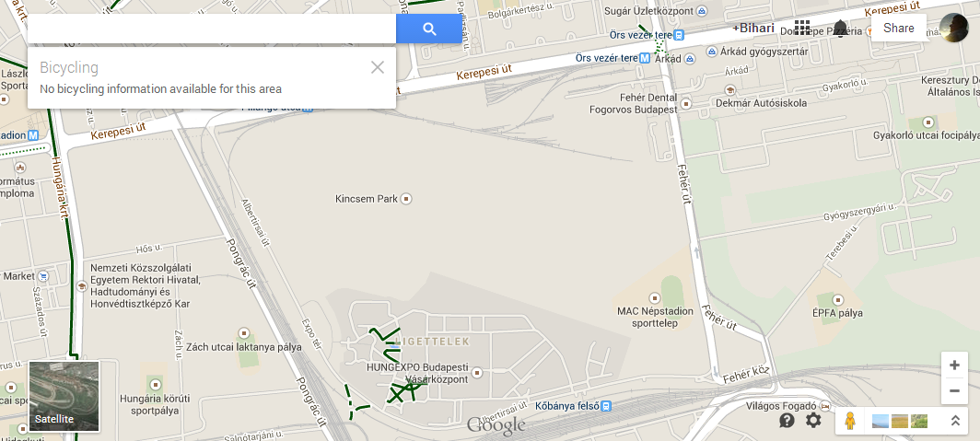
Task: Switch to the Satellite view thumbnail
Action: [64, 396]
